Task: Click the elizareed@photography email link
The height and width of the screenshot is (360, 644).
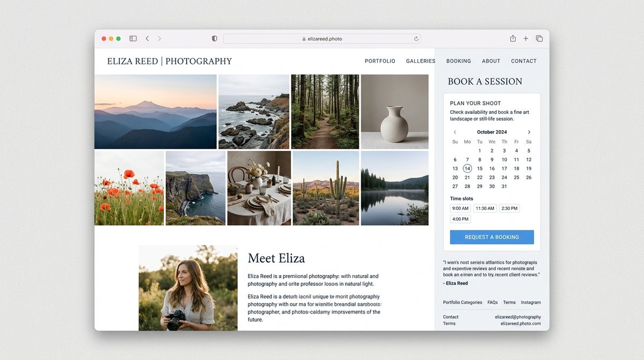Action: tap(518, 317)
